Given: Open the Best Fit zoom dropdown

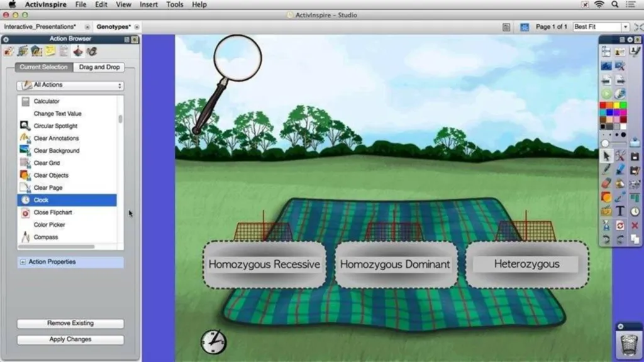Looking at the screenshot, I should tap(600, 27).
